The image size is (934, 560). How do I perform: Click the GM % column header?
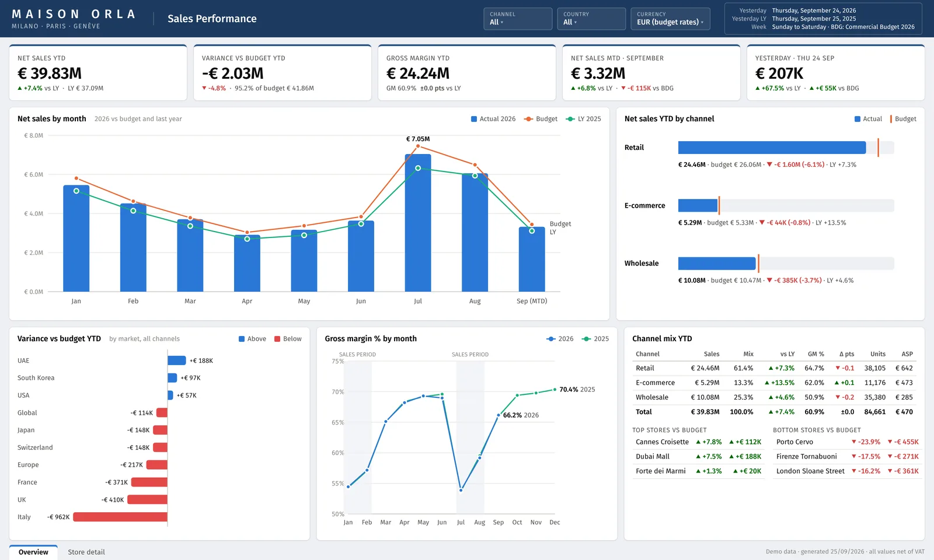tap(815, 354)
